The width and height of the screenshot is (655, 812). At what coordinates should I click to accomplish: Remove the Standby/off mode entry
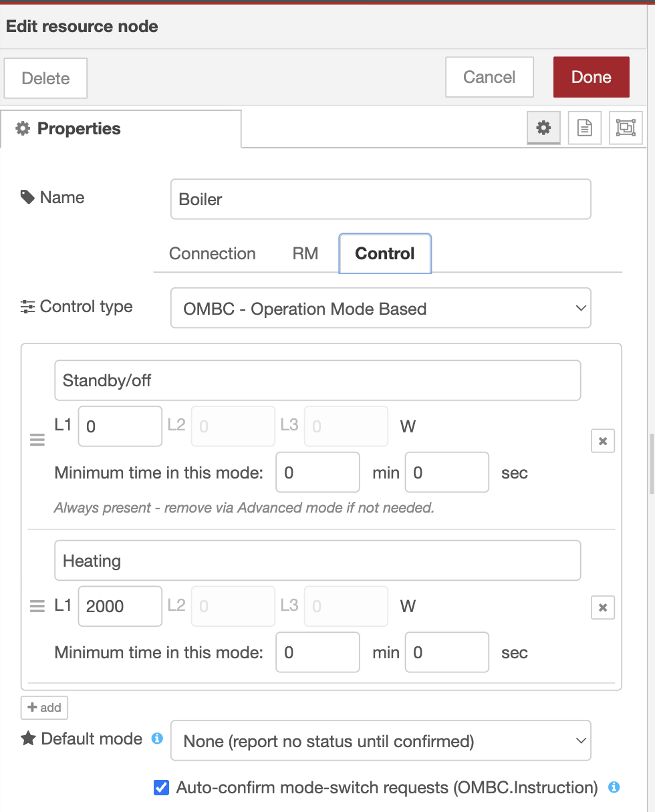coord(603,441)
